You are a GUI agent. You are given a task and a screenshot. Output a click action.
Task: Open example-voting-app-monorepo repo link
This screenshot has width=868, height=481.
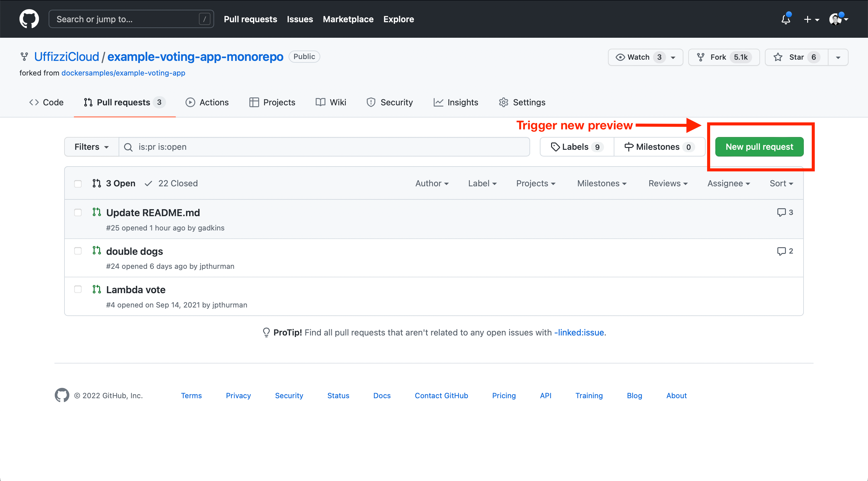pyautogui.click(x=196, y=57)
